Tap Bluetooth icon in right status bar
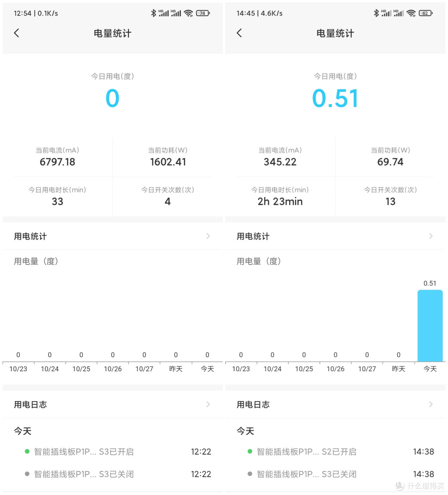 [x=376, y=13]
